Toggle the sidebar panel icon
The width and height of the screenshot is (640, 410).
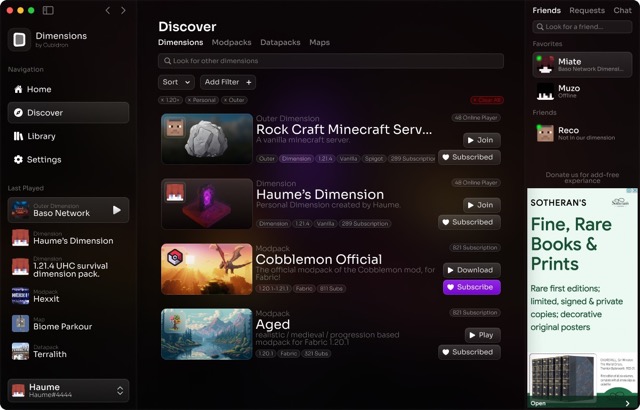pos(48,10)
